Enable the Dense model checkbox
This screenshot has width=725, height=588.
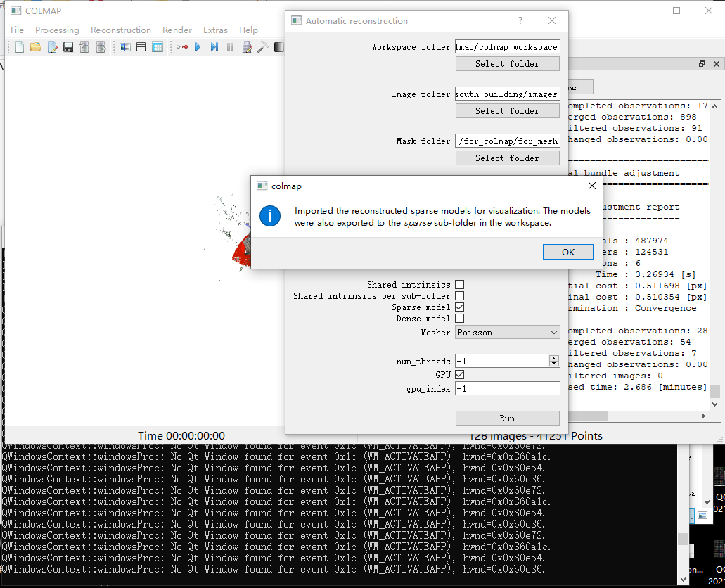click(x=460, y=319)
